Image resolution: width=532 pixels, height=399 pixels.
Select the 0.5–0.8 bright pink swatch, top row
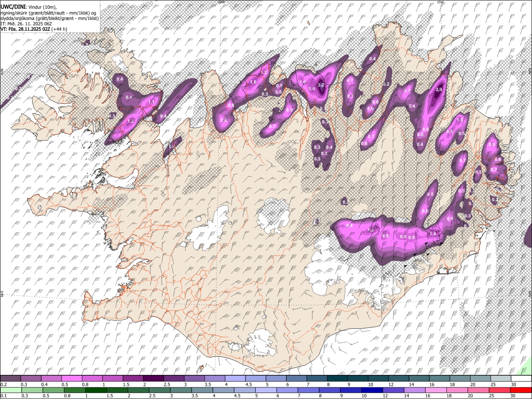[x=71, y=378]
